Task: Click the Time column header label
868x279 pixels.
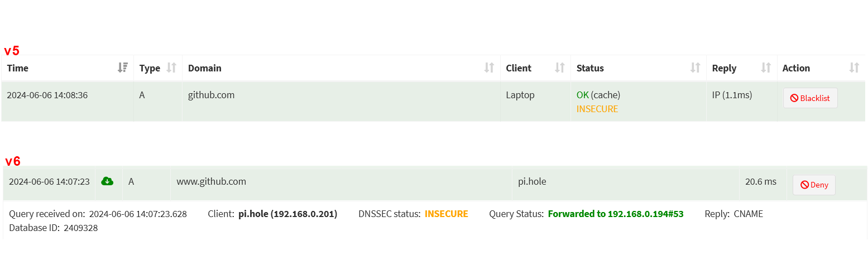Action: 18,68
